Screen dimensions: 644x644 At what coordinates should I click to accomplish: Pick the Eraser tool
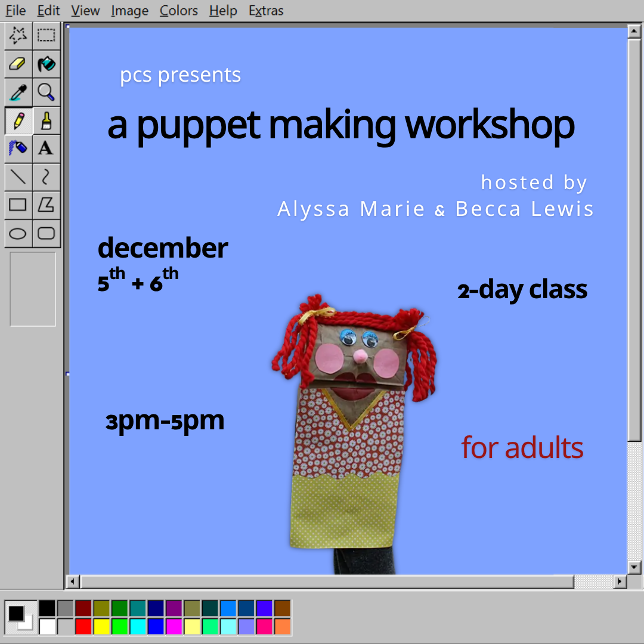(x=18, y=64)
